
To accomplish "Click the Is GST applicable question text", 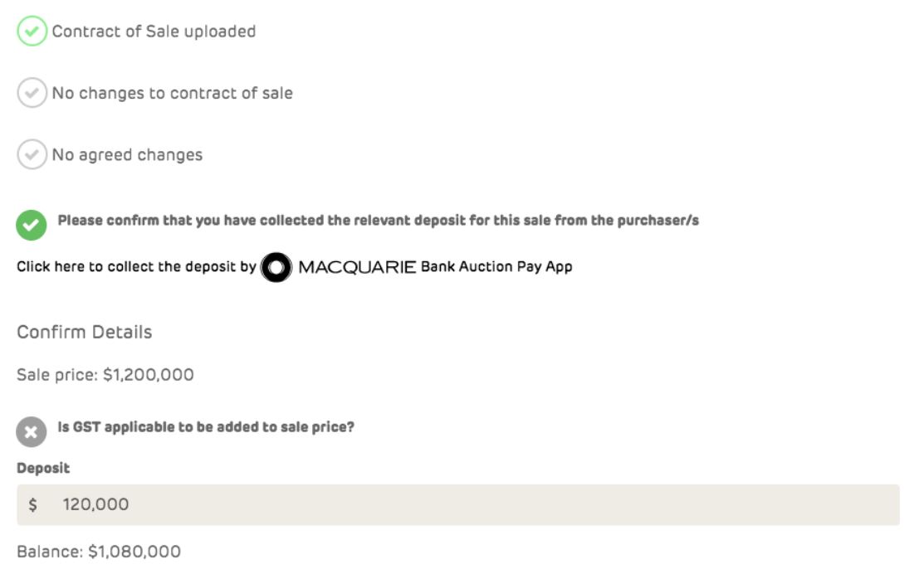I will [x=206, y=428].
